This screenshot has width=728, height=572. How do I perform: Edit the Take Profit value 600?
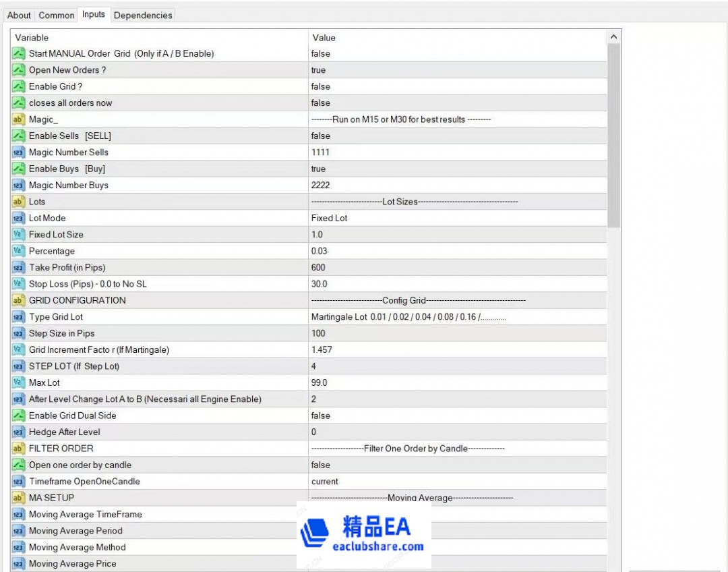point(318,268)
